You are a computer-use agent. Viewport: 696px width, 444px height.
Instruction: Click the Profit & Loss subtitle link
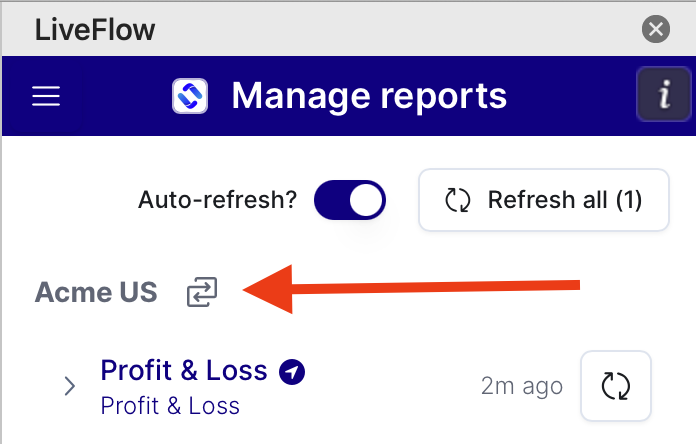170,406
